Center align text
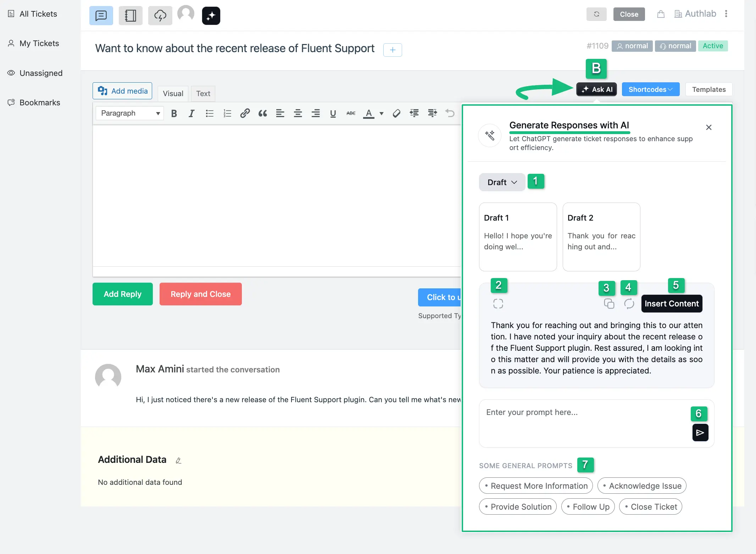 pyautogui.click(x=298, y=113)
